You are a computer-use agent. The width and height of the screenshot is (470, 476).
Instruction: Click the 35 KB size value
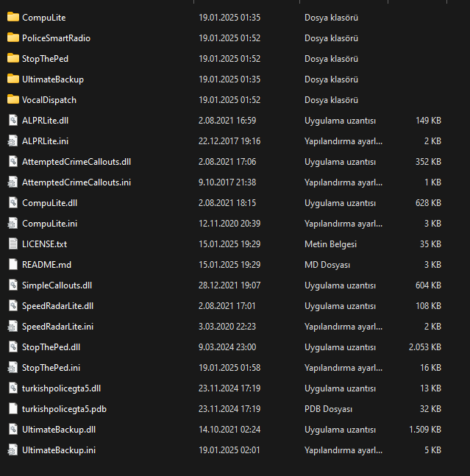point(430,244)
